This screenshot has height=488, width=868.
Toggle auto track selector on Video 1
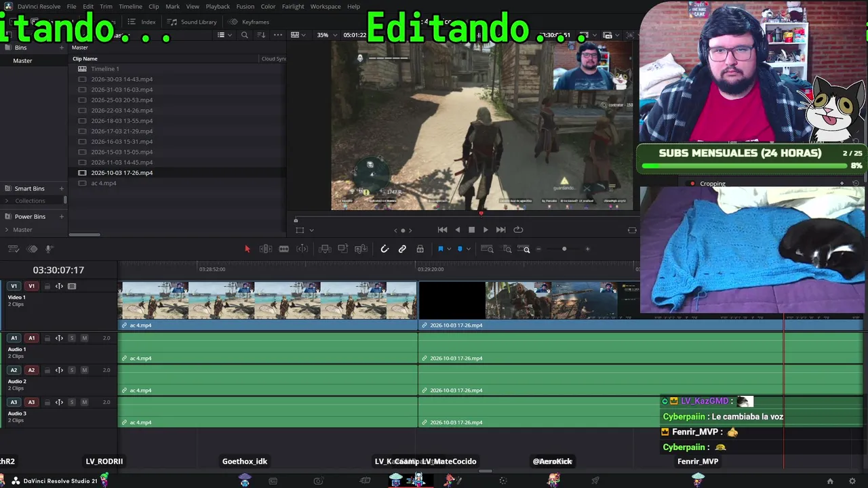click(x=59, y=286)
